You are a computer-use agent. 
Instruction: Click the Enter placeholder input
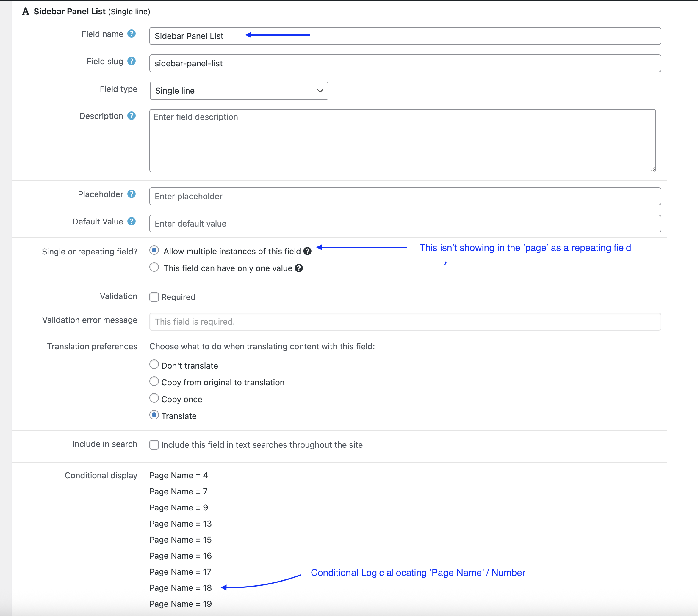tap(405, 196)
